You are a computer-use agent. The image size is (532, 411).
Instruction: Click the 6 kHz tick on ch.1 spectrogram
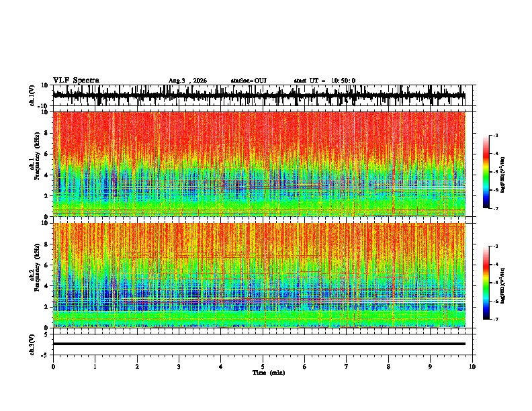[x=46, y=154]
